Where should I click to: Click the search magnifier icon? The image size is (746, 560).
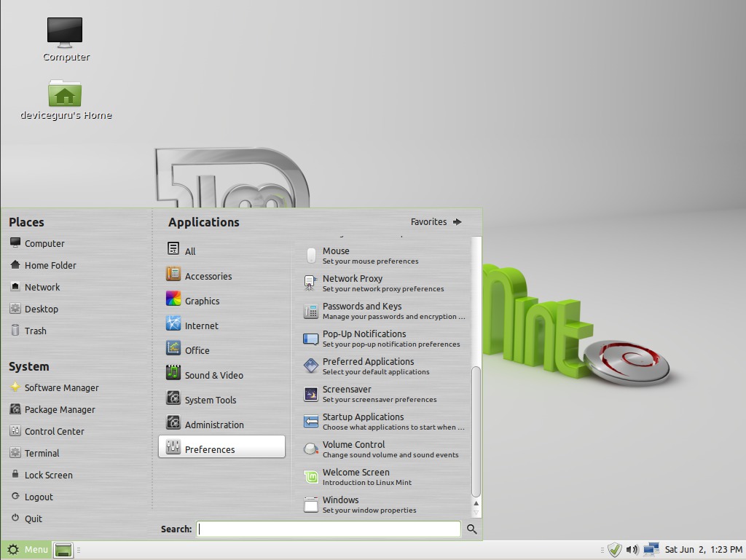[471, 529]
